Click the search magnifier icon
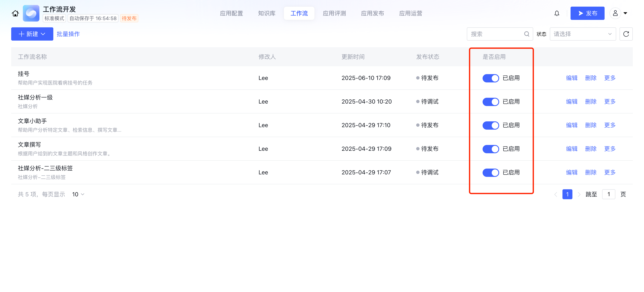This screenshot has width=644, height=292. coord(527,34)
